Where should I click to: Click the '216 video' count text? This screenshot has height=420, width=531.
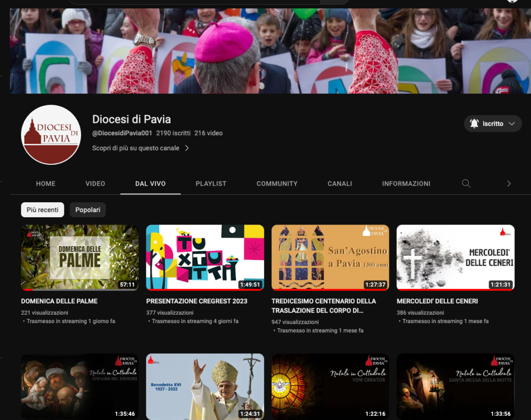[208, 133]
